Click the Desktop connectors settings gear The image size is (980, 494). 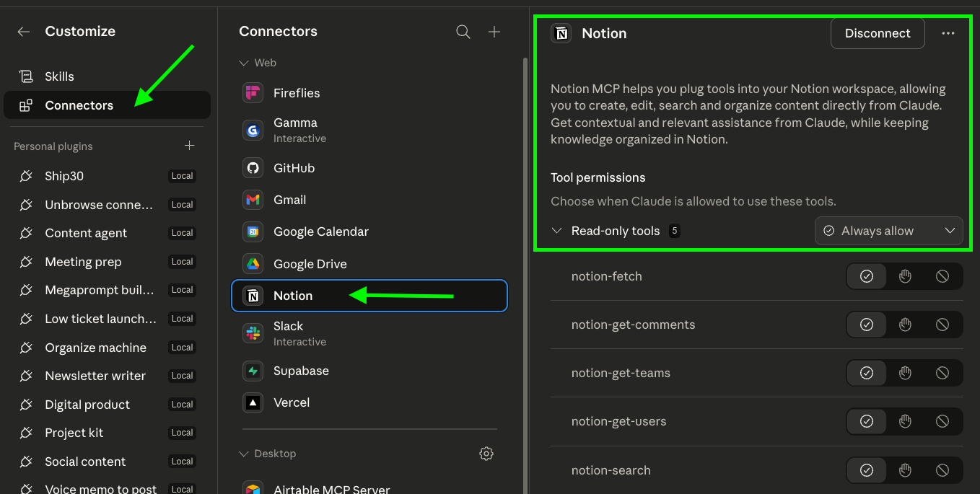(x=486, y=454)
